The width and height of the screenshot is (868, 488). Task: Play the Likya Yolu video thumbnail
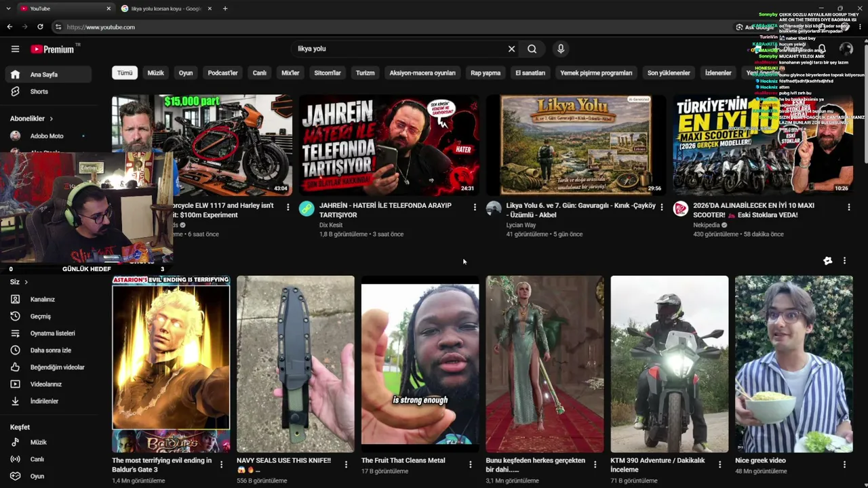point(576,144)
